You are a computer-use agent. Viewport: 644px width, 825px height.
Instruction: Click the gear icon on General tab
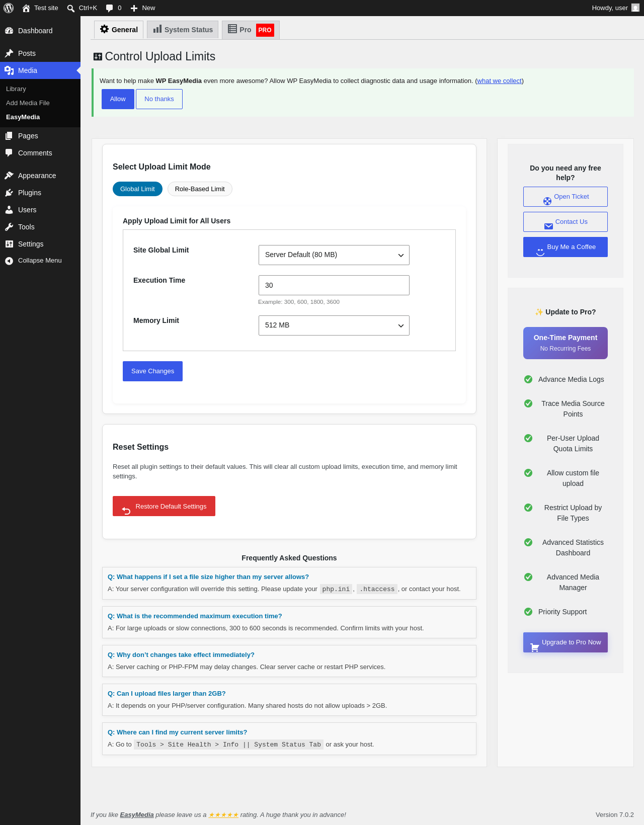tap(104, 29)
